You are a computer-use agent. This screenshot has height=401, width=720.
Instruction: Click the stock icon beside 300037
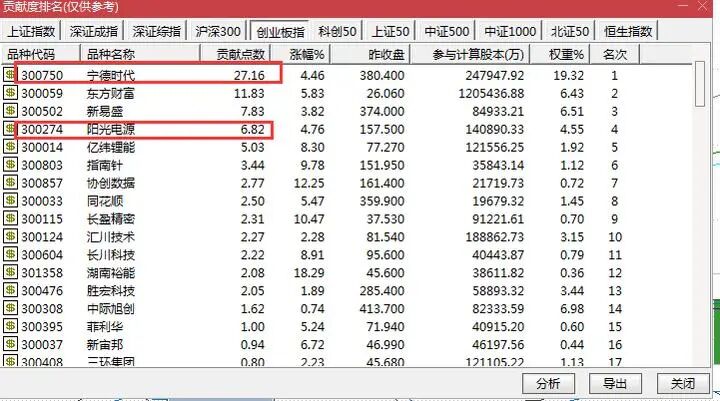pos(10,344)
